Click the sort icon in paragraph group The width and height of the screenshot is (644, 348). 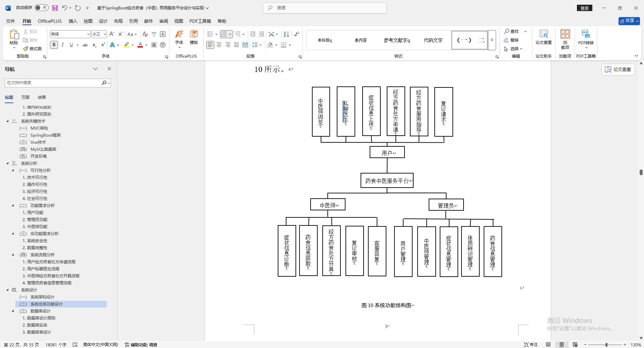click(286, 34)
